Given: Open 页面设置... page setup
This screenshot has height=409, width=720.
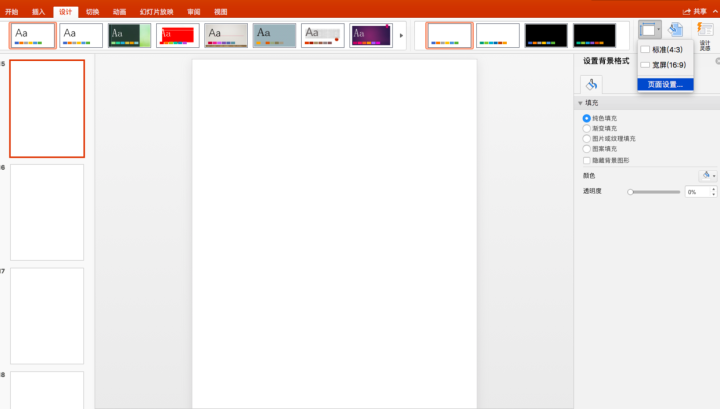Looking at the screenshot, I should [665, 84].
